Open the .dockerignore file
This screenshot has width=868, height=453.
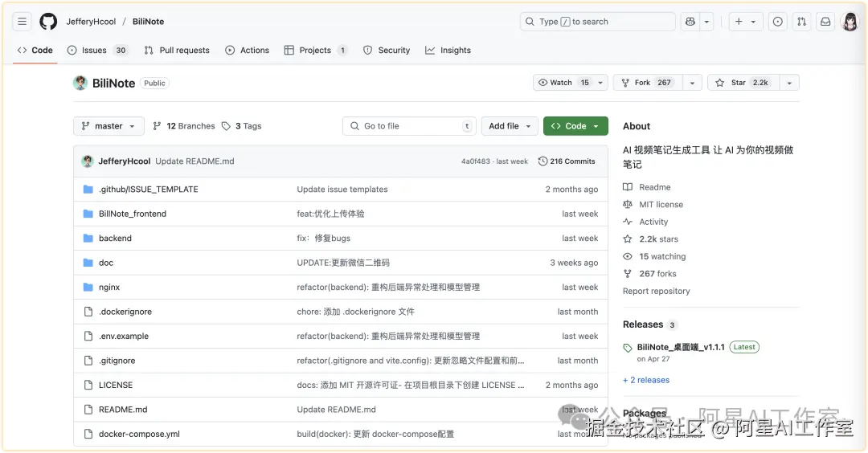point(125,312)
